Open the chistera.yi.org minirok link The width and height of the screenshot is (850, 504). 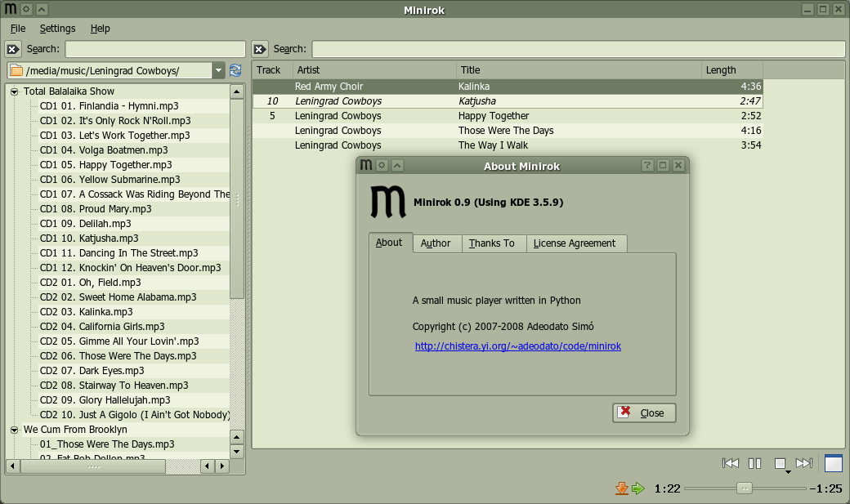click(x=518, y=346)
